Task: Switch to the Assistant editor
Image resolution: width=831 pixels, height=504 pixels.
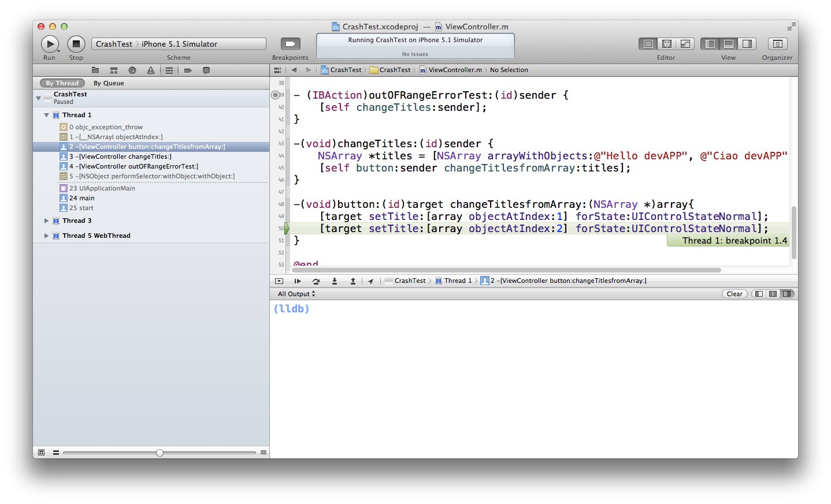Action: coord(666,44)
